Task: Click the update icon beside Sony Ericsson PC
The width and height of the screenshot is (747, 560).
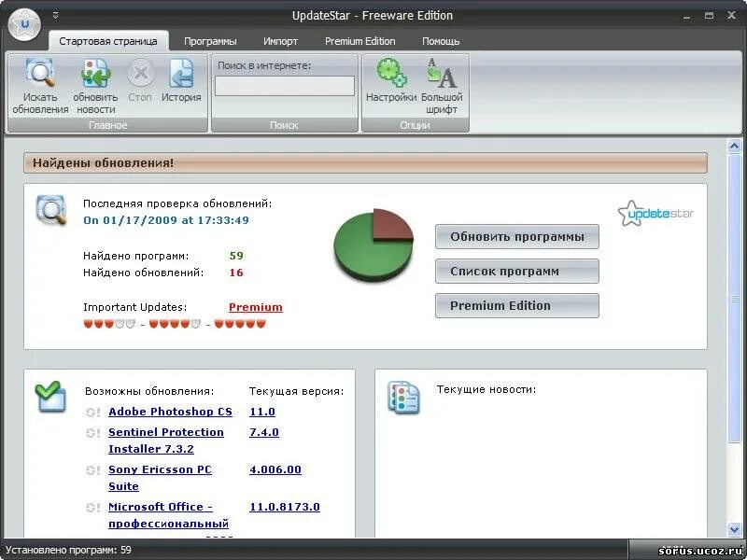Action: click(x=92, y=470)
